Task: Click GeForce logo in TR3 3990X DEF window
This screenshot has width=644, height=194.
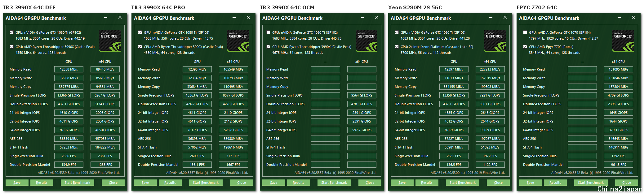Action: click(110, 41)
